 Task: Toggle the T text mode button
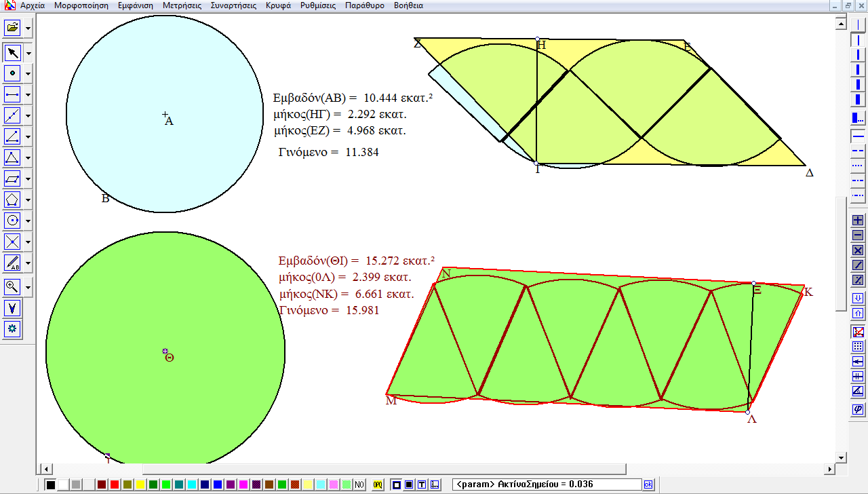pyautogui.click(x=422, y=484)
